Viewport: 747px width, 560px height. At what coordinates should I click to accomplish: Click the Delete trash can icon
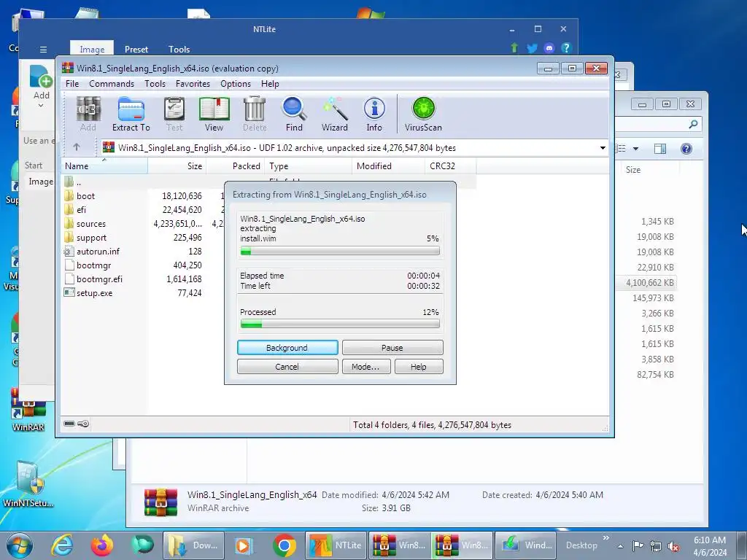coord(255,114)
